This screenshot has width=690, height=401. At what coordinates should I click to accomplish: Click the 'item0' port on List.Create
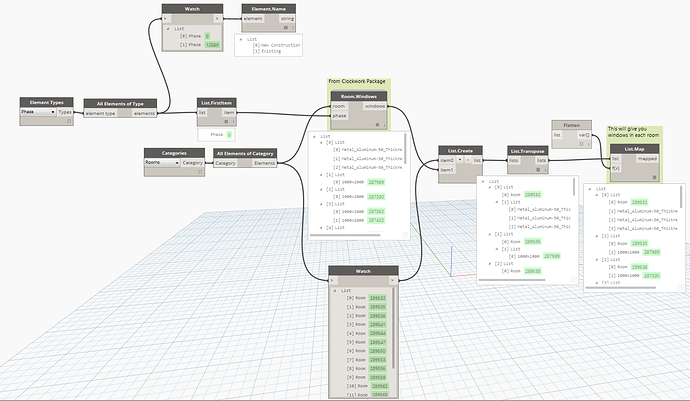[x=447, y=160]
